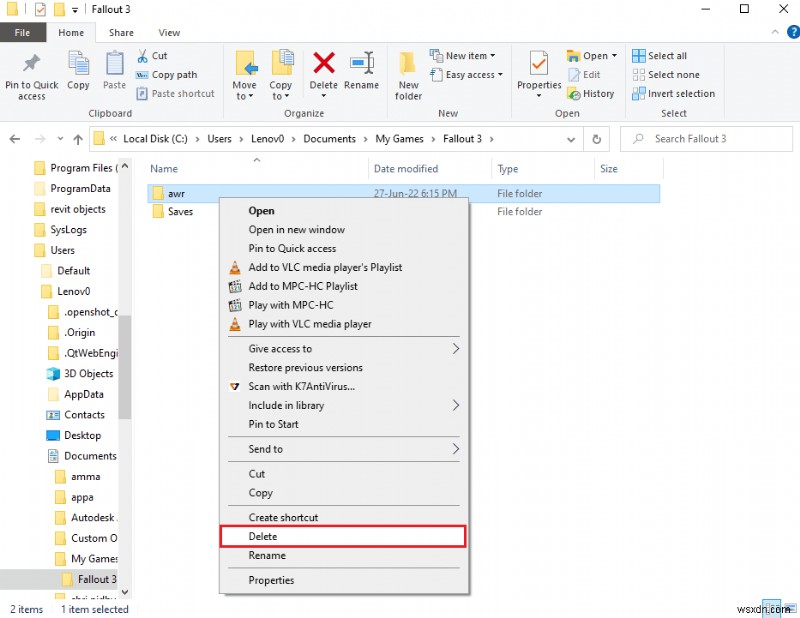Image resolution: width=800 pixels, height=618 pixels.
Task: Click Edit in the Open group
Action: [x=584, y=75]
